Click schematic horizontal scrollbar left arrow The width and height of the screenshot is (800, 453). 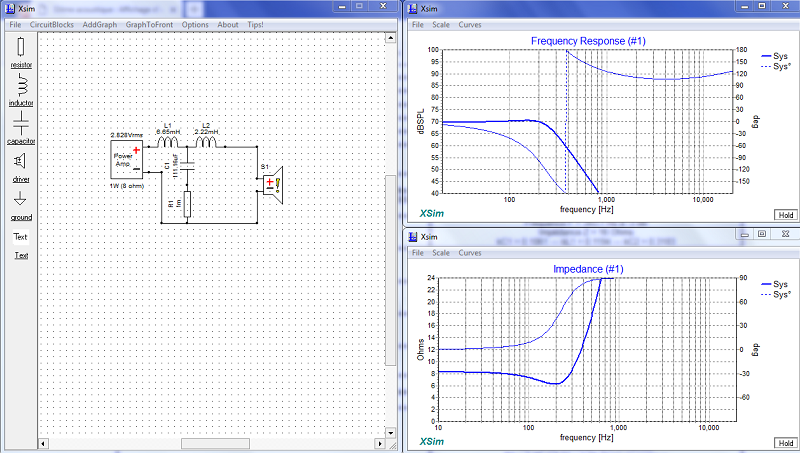point(43,444)
